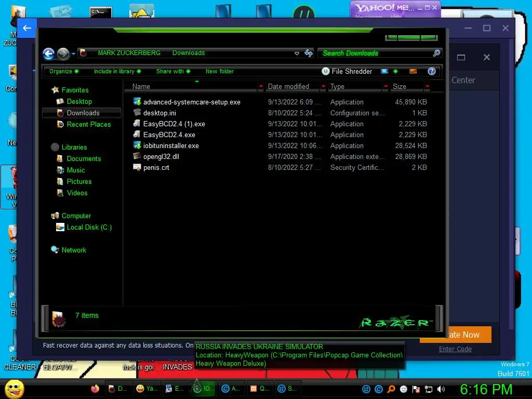
Task: Click the desktop.ini file icon
Action: click(x=137, y=113)
